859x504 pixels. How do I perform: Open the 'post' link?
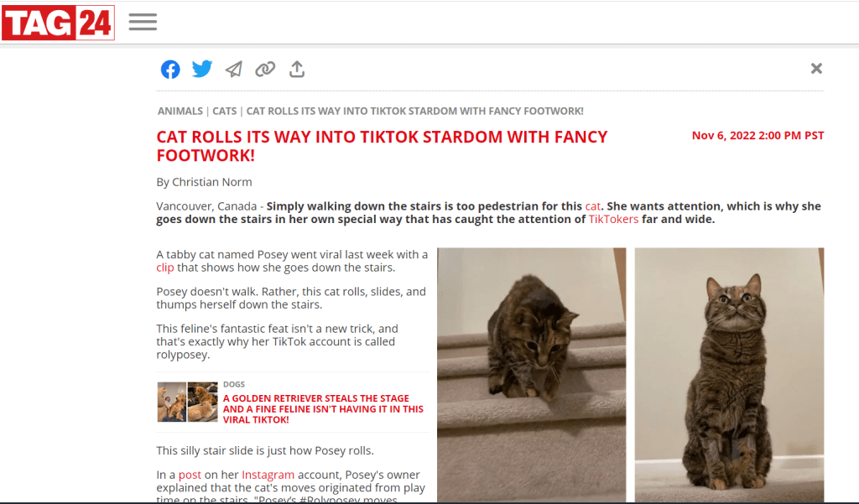click(x=190, y=475)
